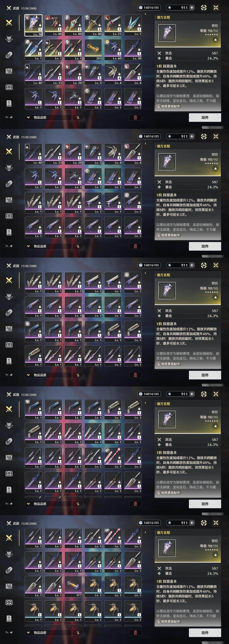The image size is (229, 644).
Task: Select the golden tube item with count 203
Action: 93,50
